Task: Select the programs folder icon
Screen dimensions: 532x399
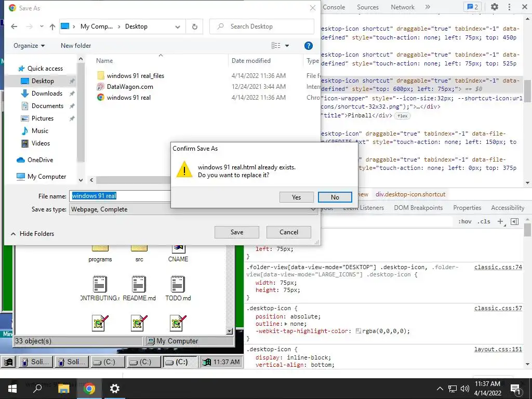Action: (100, 254)
